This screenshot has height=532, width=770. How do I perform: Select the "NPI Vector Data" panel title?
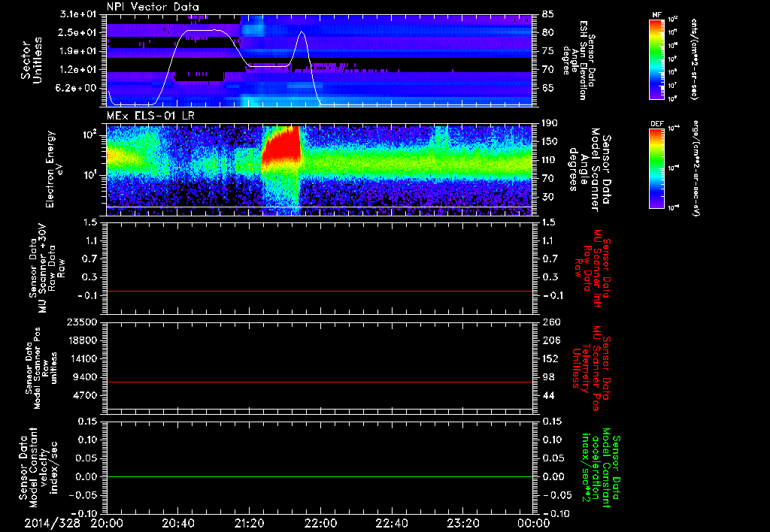pos(153,7)
